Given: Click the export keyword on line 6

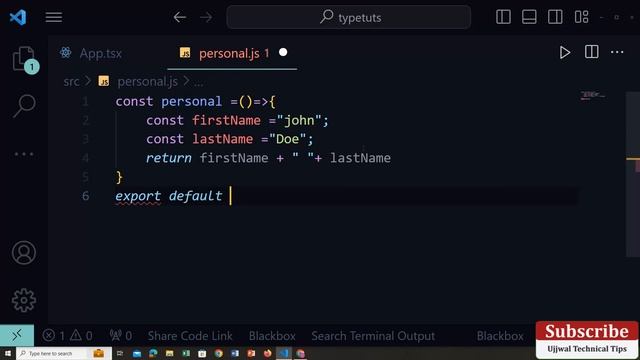Looking at the screenshot, I should pos(138,196).
